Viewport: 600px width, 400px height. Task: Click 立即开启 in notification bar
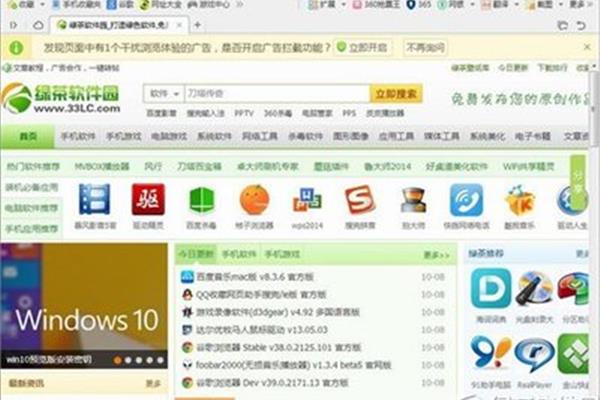point(363,47)
